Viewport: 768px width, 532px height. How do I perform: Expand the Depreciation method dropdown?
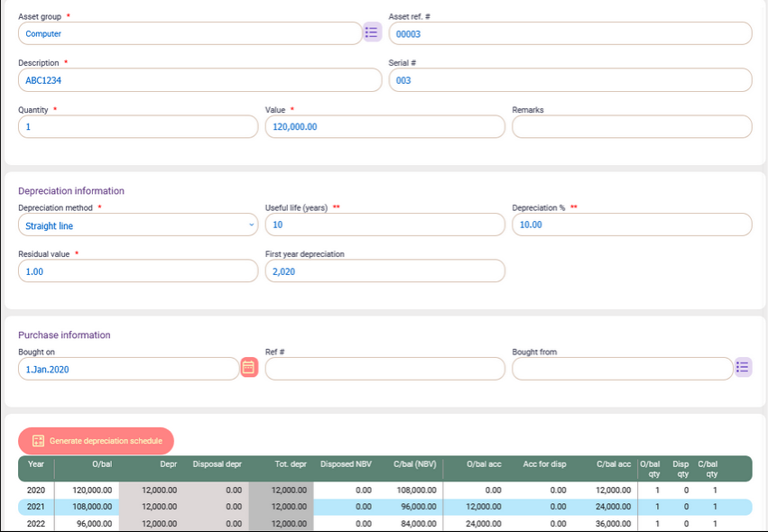138,225
